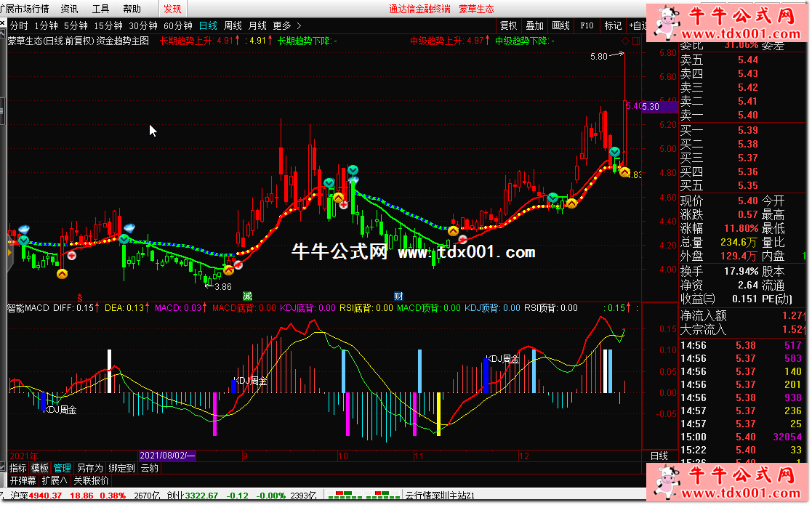
Task: Click the chart title 蒙草生态(日线.前复权) 资金趋势主图
Action: pos(79,41)
